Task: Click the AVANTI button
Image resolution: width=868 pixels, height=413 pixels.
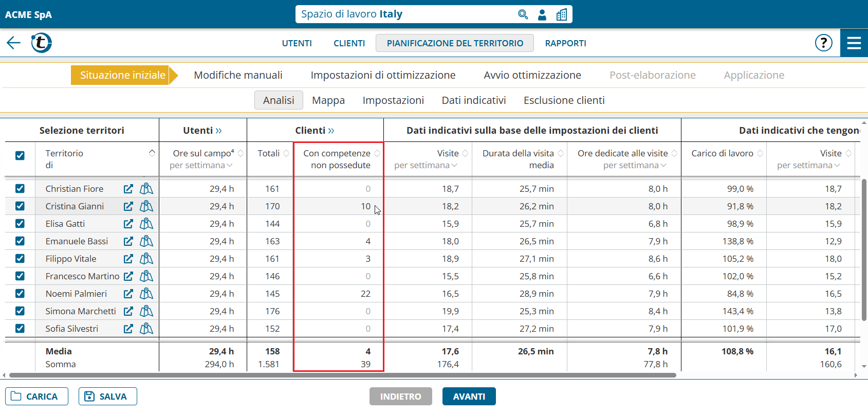Action: tap(469, 397)
